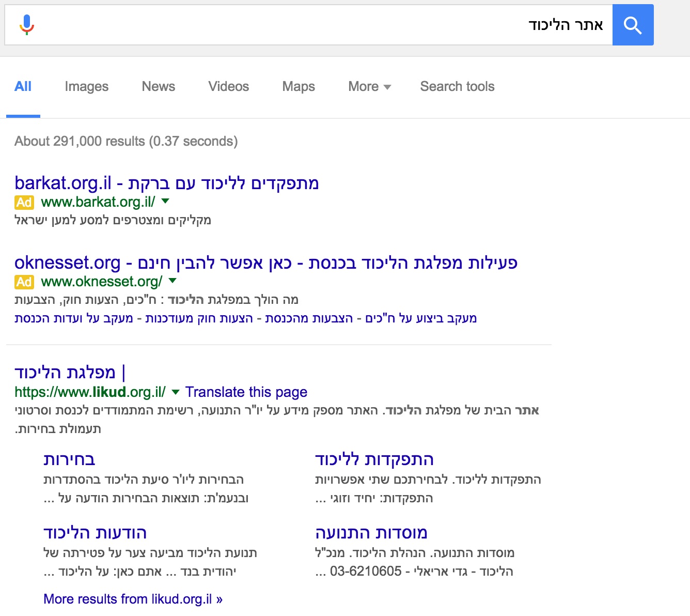Go to the Maps tab
The width and height of the screenshot is (690, 616).
tap(299, 87)
